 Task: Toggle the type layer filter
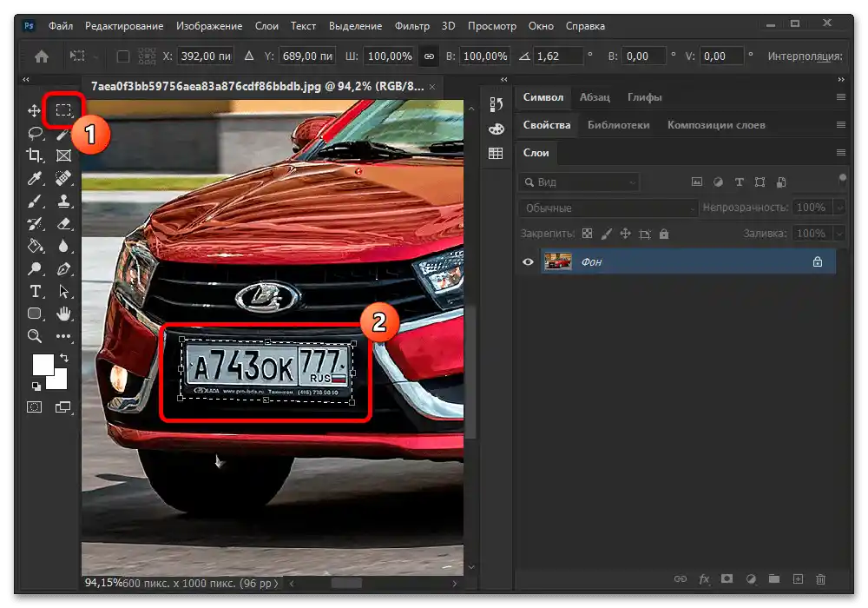pyautogui.click(x=739, y=182)
